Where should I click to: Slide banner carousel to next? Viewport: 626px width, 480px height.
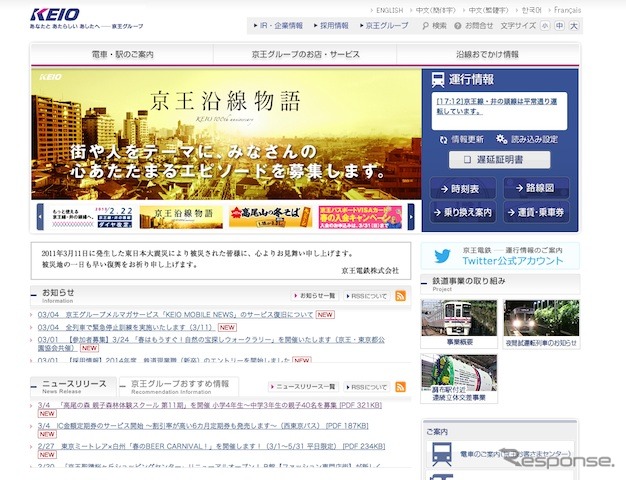(411, 217)
